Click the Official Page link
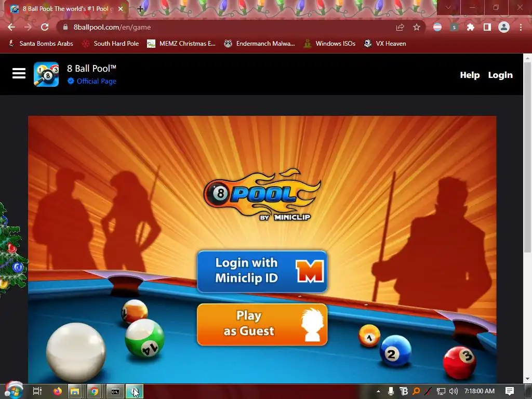The height and width of the screenshot is (399, 532). pyautogui.click(x=96, y=81)
